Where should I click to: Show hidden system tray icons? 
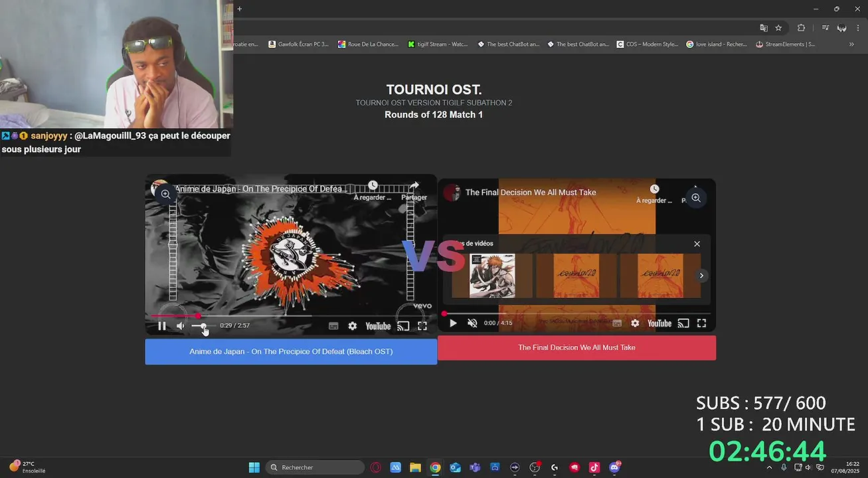click(769, 467)
